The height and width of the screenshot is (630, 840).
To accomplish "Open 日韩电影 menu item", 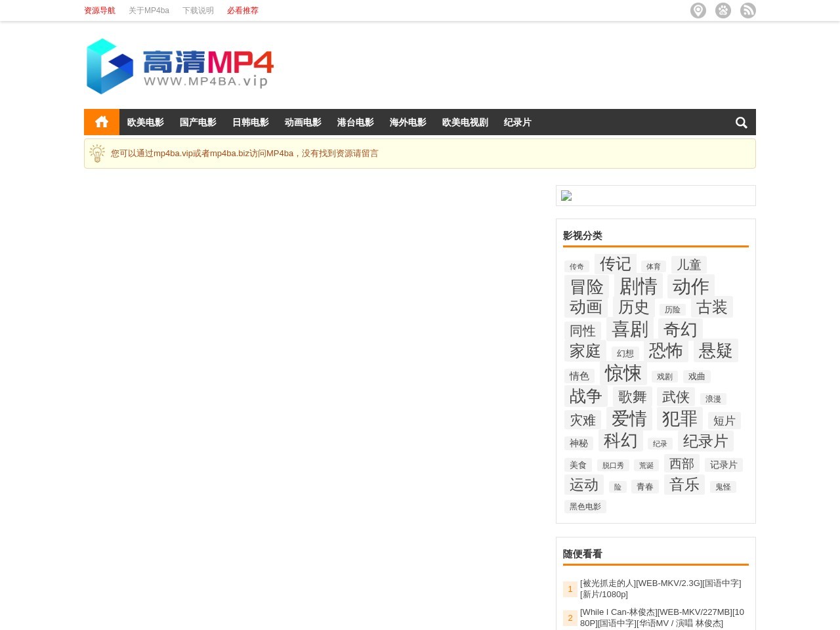I will coord(251,122).
